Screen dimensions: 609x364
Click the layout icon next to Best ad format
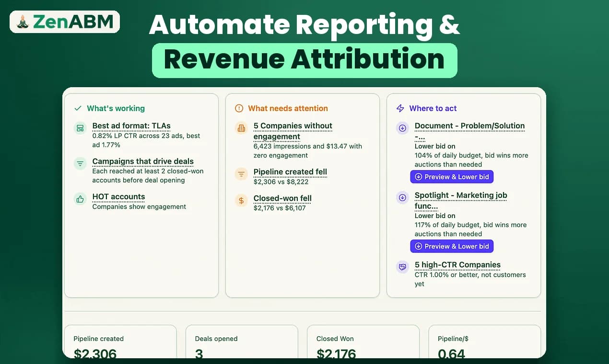[80, 128]
